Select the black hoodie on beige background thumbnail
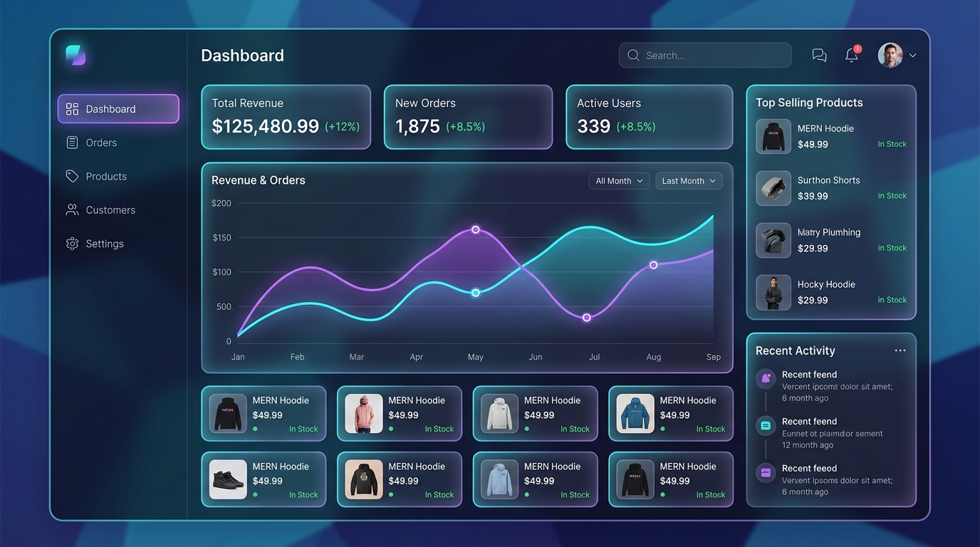This screenshot has height=547, width=980. click(364, 479)
